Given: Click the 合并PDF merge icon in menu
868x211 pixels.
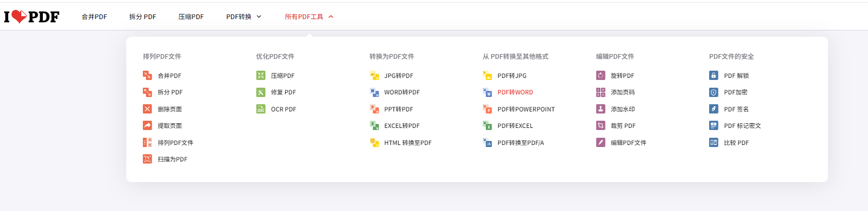Looking at the screenshot, I should click(x=148, y=75).
